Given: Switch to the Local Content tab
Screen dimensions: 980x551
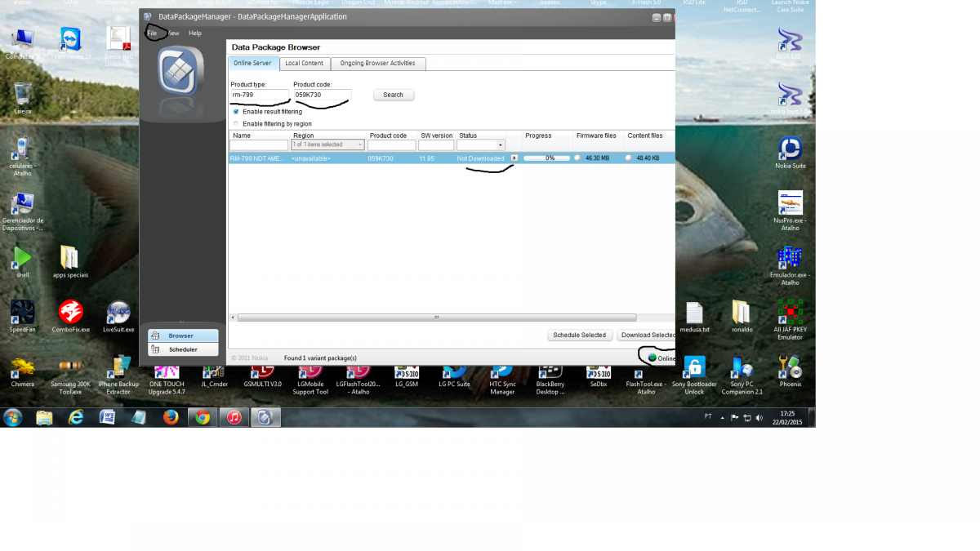Looking at the screenshot, I should [x=304, y=64].
